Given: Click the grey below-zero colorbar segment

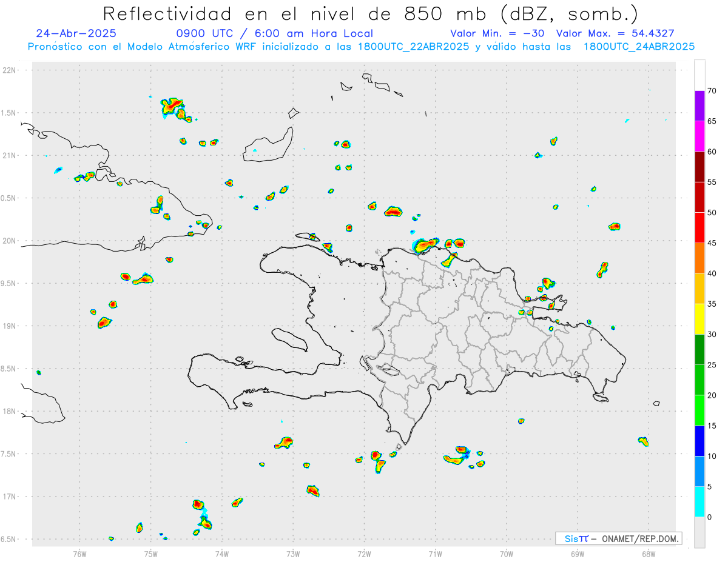Looking at the screenshot, I should 699,532.
